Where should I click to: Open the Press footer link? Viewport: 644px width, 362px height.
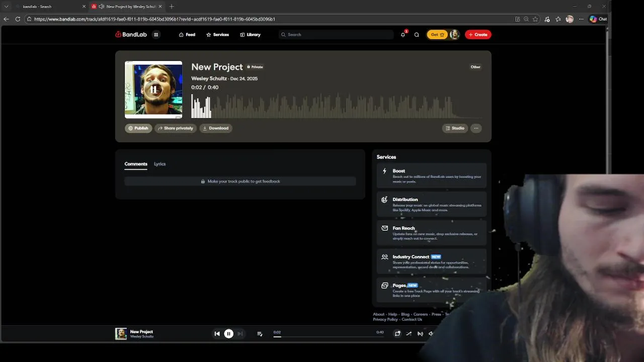pyautogui.click(x=436, y=314)
